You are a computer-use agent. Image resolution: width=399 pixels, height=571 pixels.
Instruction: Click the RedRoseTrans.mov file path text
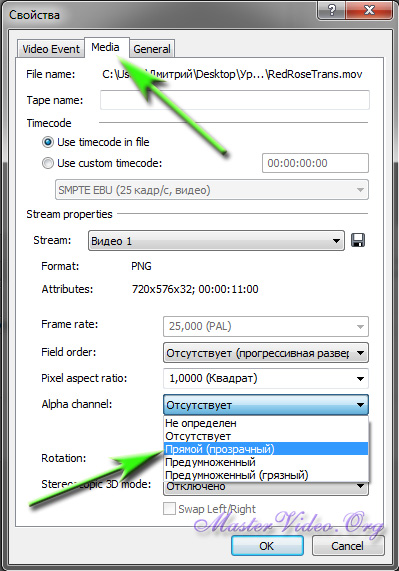point(232,74)
